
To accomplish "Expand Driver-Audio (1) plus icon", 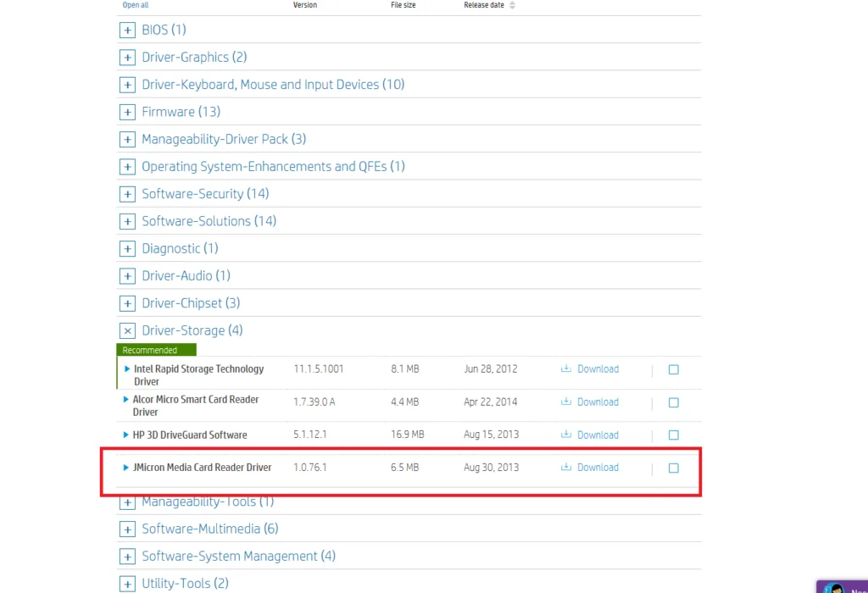I will pyautogui.click(x=127, y=276).
